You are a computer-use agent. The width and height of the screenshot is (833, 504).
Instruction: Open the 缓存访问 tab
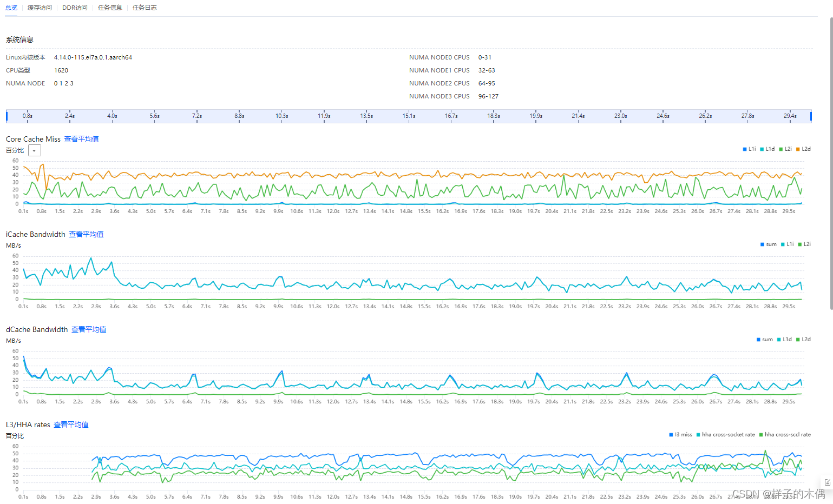click(40, 8)
